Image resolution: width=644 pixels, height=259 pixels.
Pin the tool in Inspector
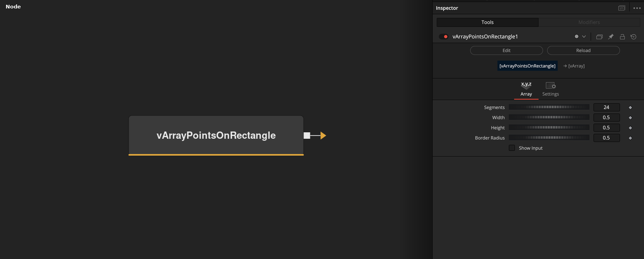click(611, 37)
